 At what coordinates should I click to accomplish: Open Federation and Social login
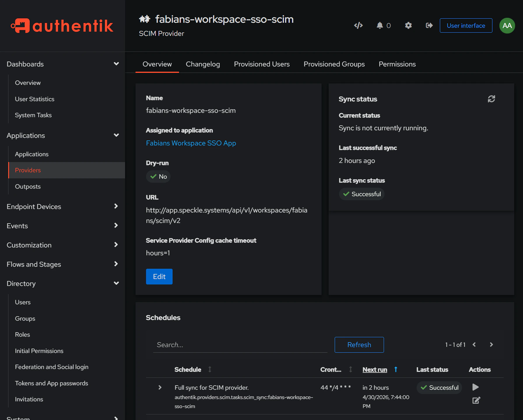tap(52, 367)
